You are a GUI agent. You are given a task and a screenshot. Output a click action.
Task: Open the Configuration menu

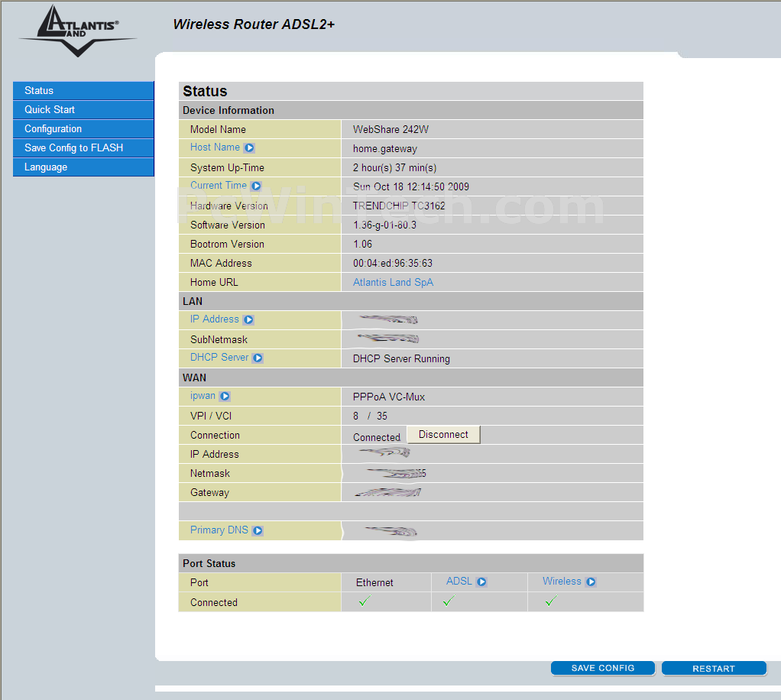(83, 128)
